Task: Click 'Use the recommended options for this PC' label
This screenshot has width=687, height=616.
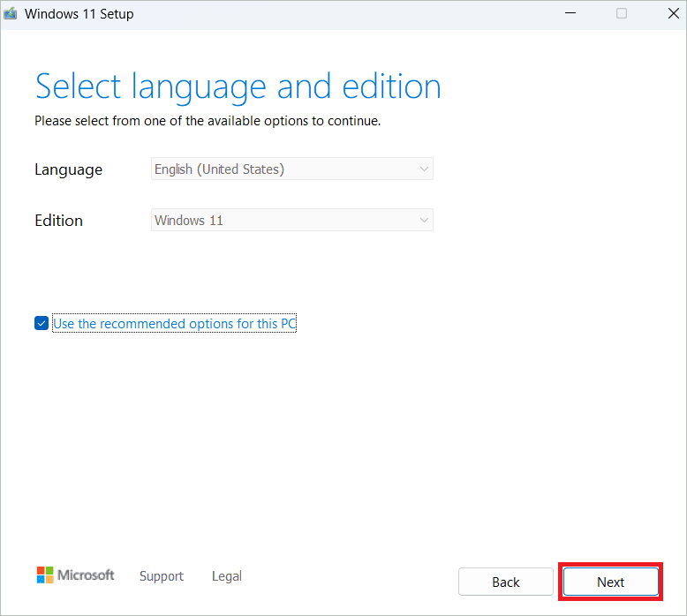Action: [174, 324]
